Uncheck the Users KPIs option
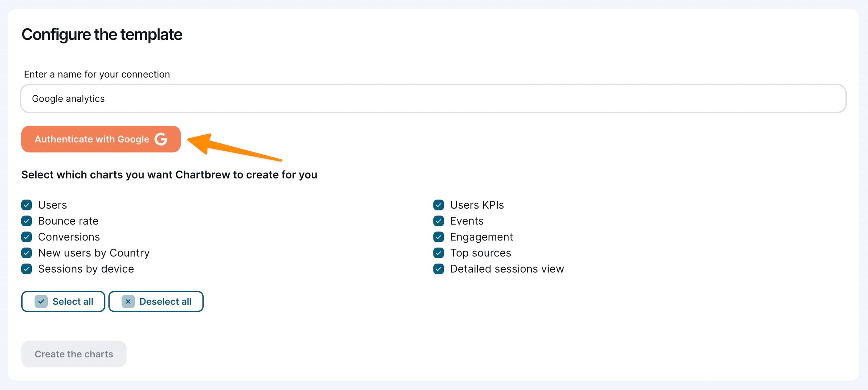Viewport: 868px width, 390px height. click(x=438, y=205)
